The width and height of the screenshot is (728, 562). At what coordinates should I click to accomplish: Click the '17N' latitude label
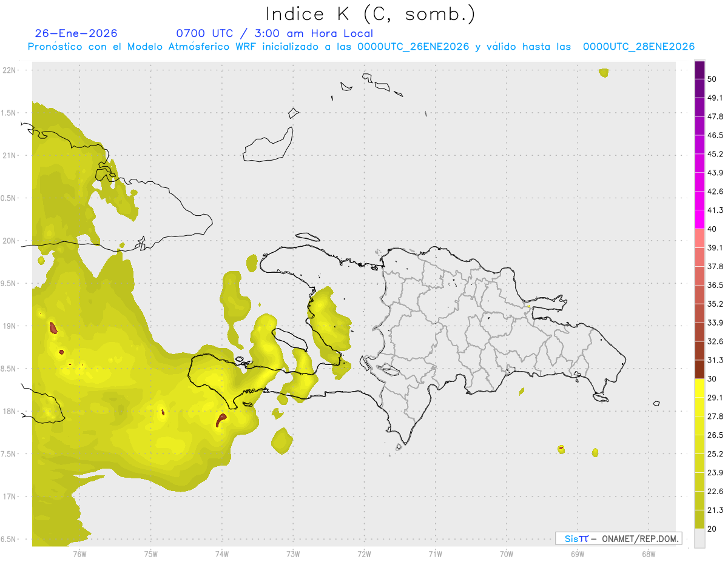click(x=10, y=497)
